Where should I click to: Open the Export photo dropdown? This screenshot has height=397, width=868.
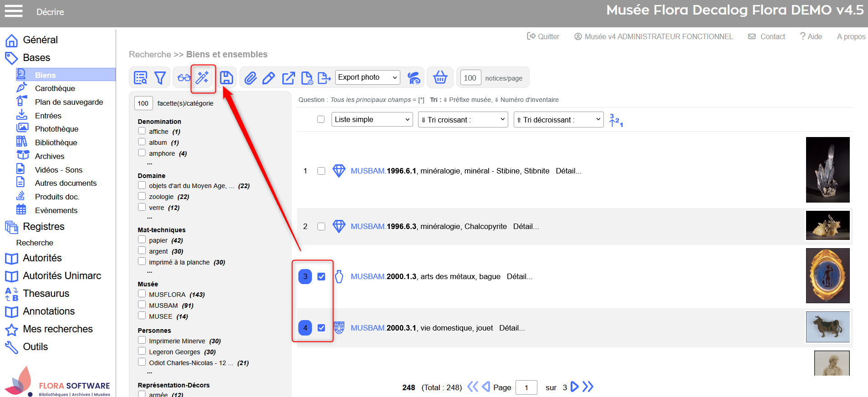(368, 77)
